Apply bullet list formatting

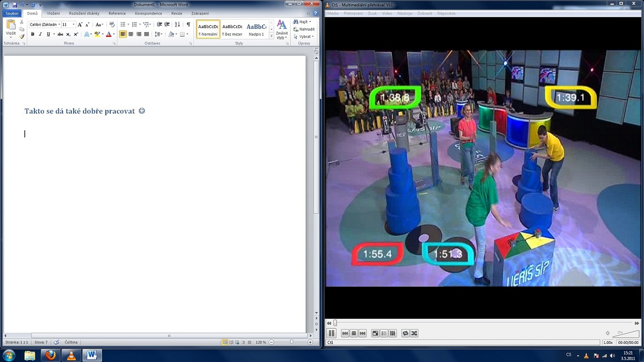[x=123, y=25]
